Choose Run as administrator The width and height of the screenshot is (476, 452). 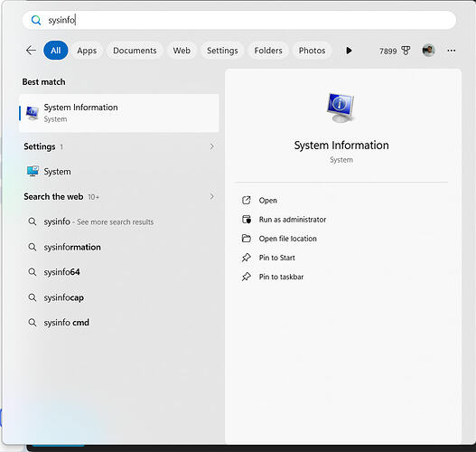tap(292, 220)
